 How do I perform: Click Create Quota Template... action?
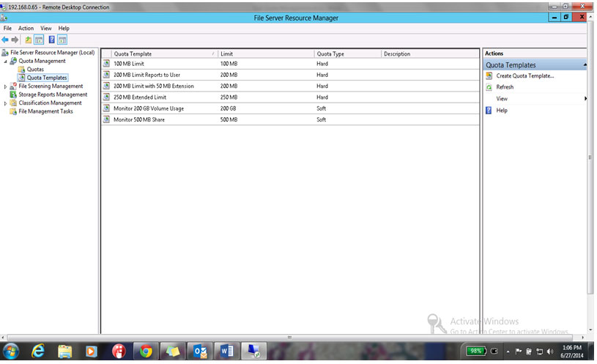524,75
